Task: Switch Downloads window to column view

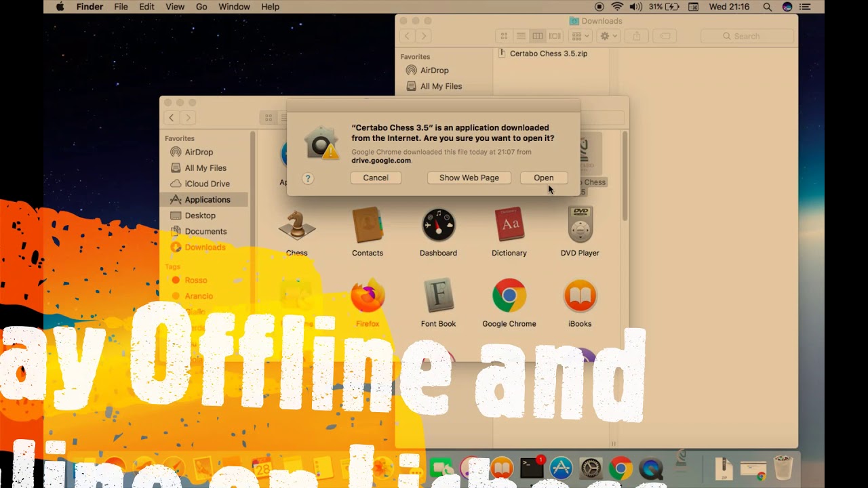Action: (538, 36)
